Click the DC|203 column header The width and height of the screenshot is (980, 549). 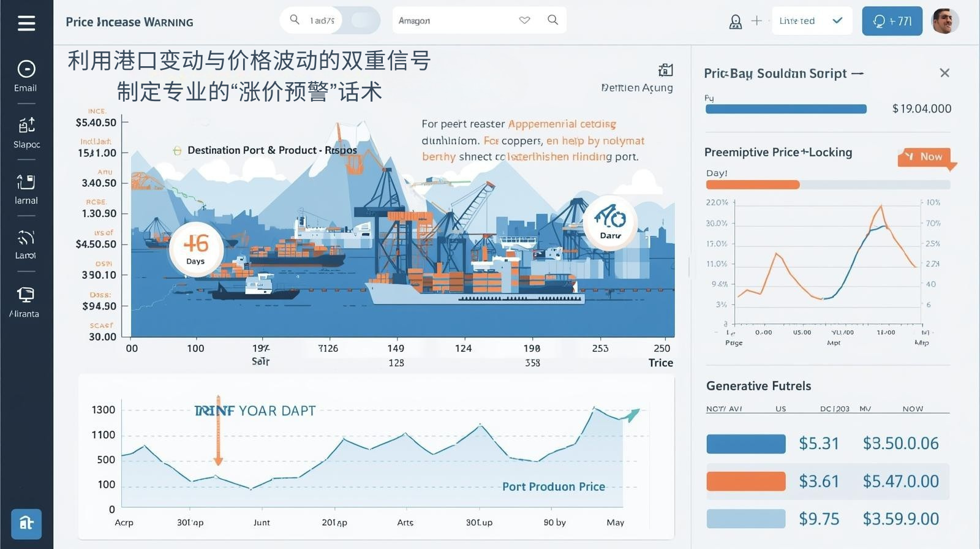835,409
